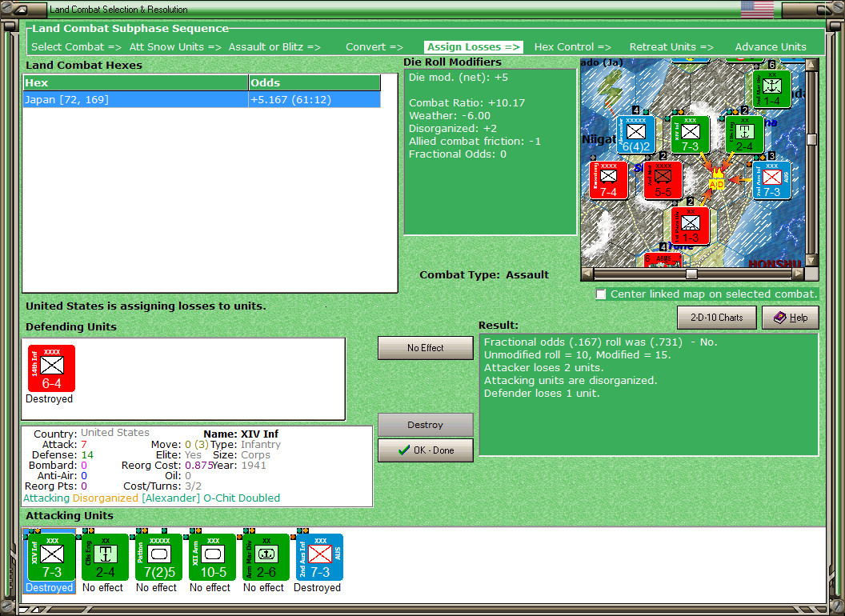Image resolution: width=845 pixels, height=616 pixels.
Task: Click the Assign Losses subphase step
Action: click(x=473, y=47)
